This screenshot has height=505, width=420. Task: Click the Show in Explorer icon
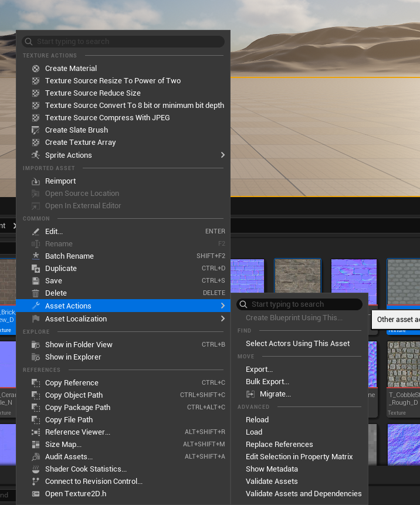click(x=36, y=357)
